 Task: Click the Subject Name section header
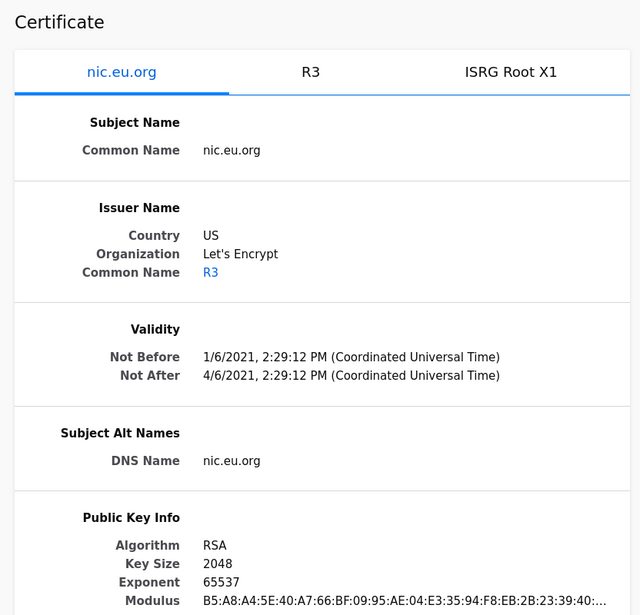click(x=135, y=122)
